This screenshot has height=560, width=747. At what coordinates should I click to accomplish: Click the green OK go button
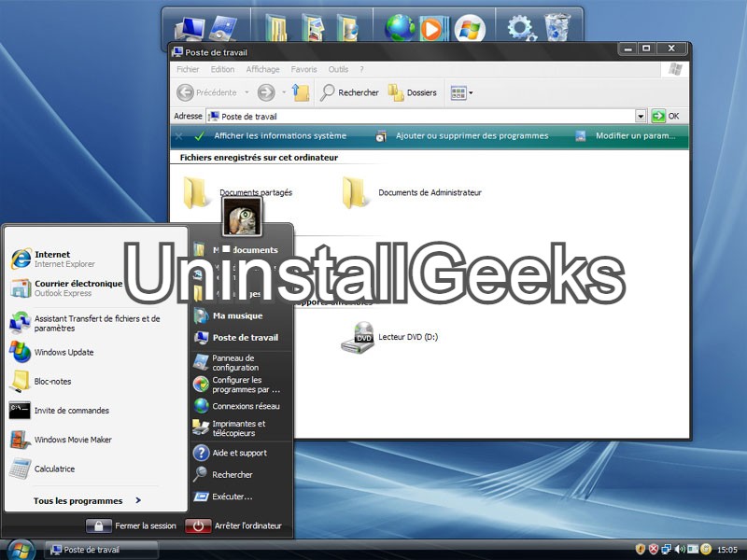tap(666, 116)
